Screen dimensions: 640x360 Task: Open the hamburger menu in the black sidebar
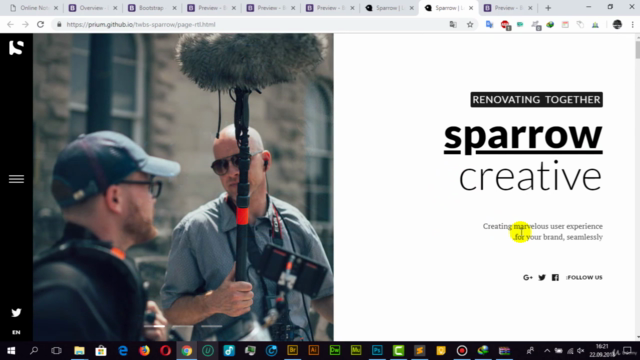pos(16,179)
